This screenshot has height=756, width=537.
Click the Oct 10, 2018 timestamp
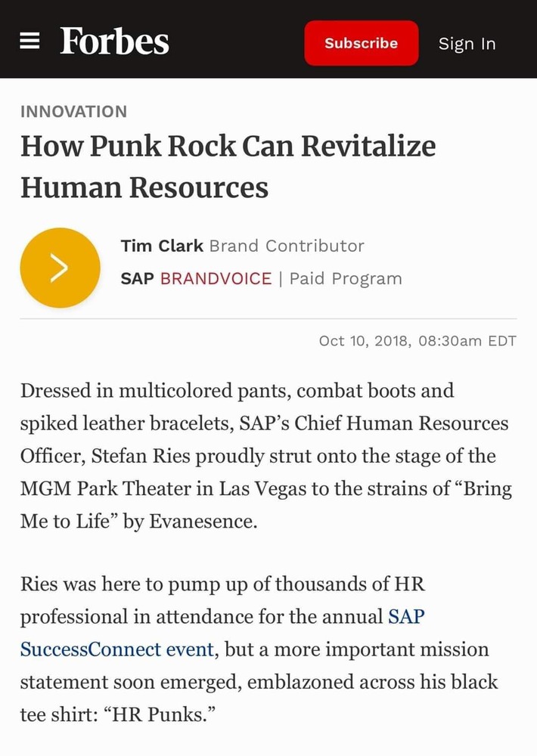click(x=417, y=341)
